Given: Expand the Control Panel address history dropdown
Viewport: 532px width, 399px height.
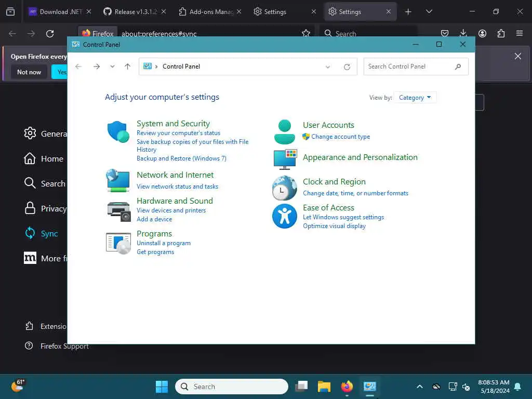Looking at the screenshot, I should (328, 67).
